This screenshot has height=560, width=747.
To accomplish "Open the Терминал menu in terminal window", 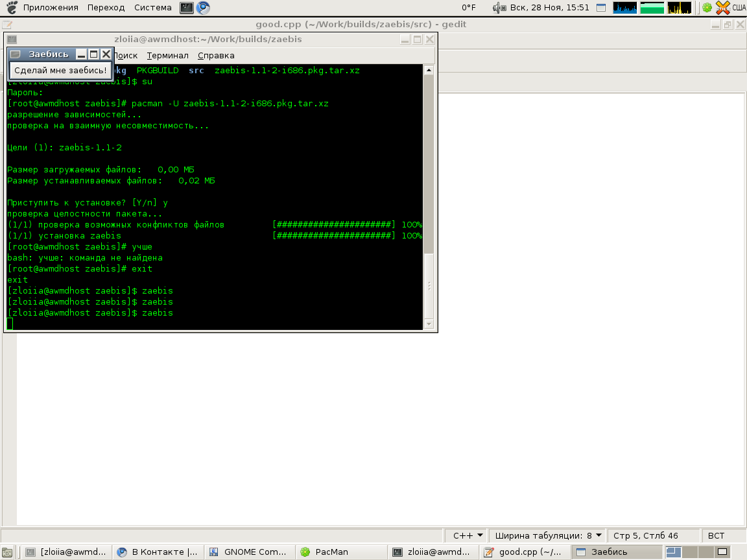I will 168,56.
